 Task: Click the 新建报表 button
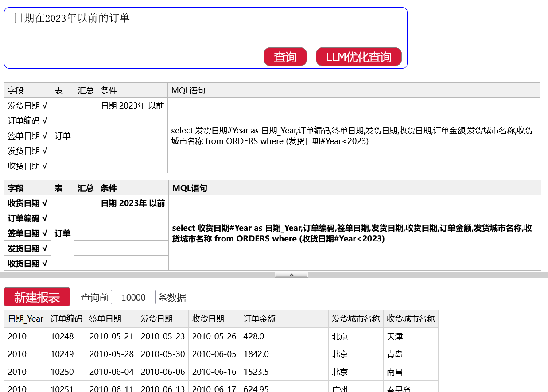pos(37,297)
